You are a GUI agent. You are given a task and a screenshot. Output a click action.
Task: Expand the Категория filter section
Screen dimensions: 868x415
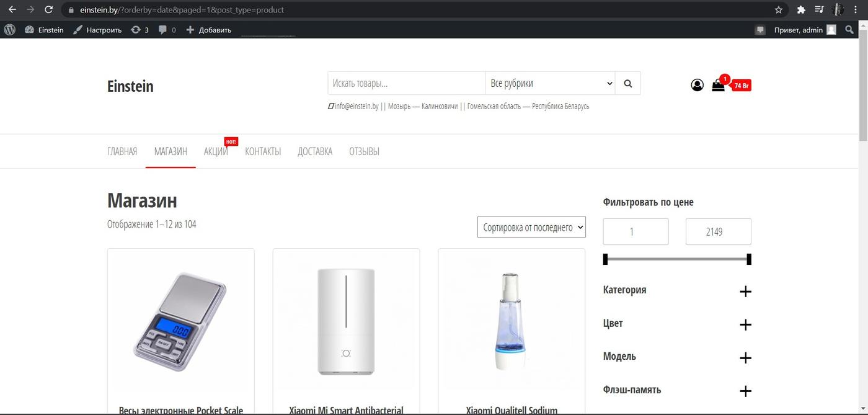[746, 292]
